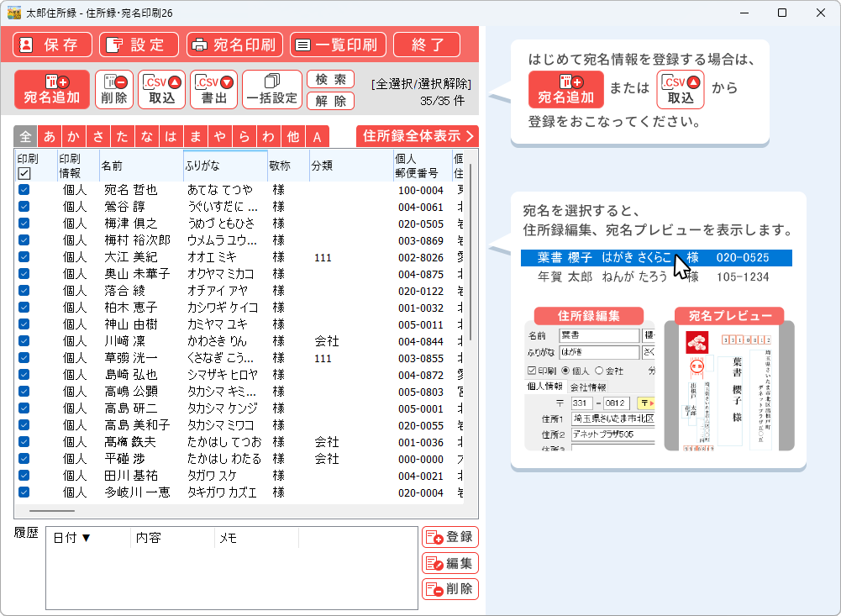This screenshot has width=841, height=616.
Task: Uncheck print checkbox for 大江 美紀
Action: click(x=24, y=257)
